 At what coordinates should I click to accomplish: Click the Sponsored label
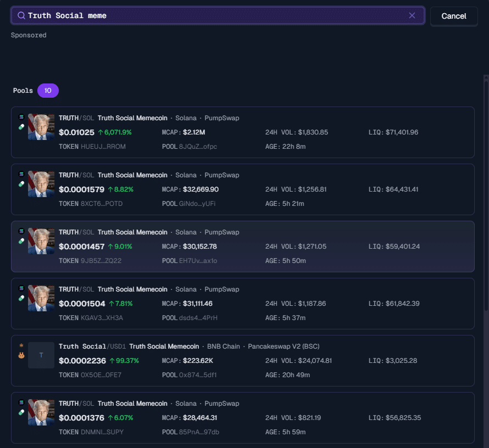29,35
